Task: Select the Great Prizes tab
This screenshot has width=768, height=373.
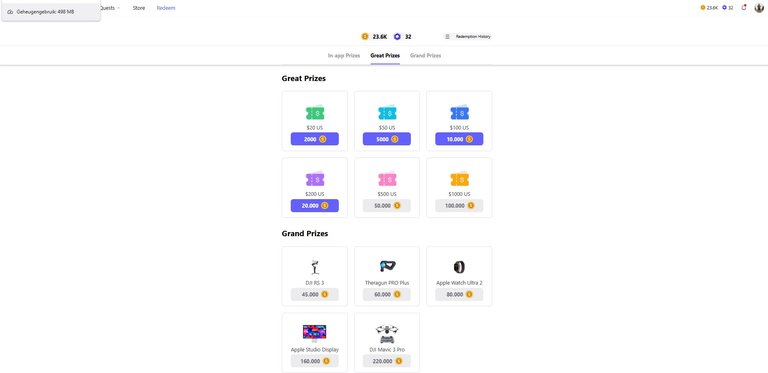Action: [385, 56]
